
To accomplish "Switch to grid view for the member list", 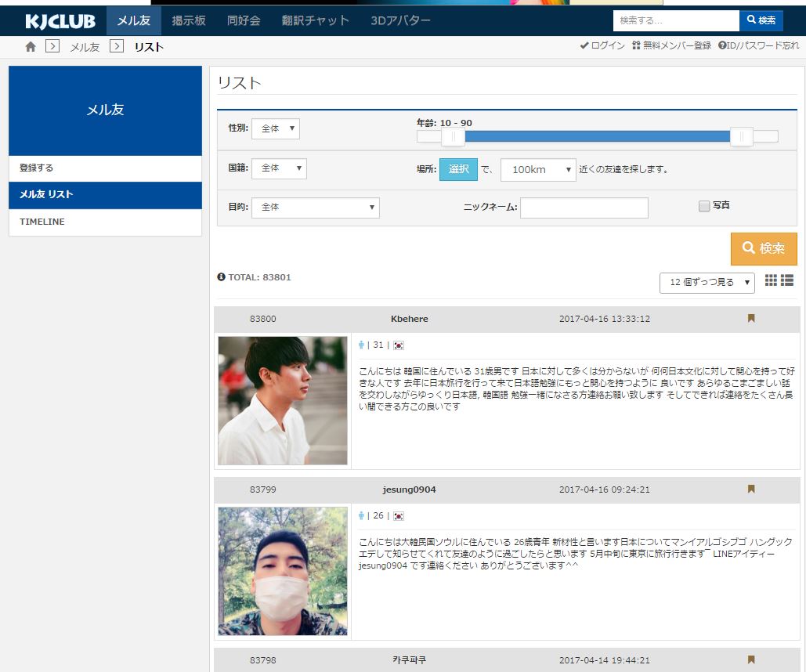I will (x=772, y=280).
